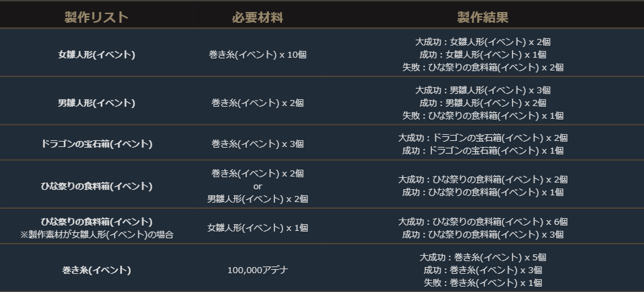Click 失敗 : 巻き糸(イベント) x 1個 result
644x292 pixels.
pyautogui.click(x=482, y=283)
